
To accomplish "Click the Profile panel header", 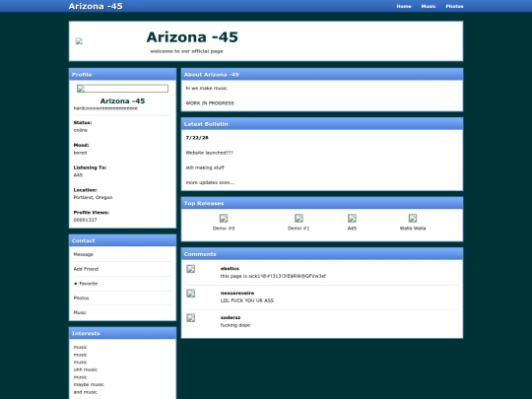I will (x=122, y=74).
